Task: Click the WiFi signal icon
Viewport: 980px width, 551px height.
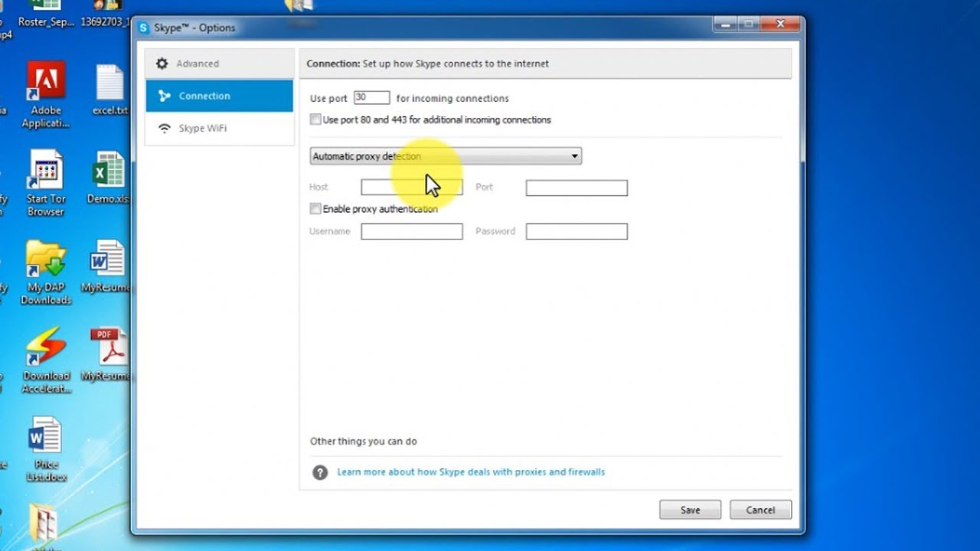Action: point(164,129)
